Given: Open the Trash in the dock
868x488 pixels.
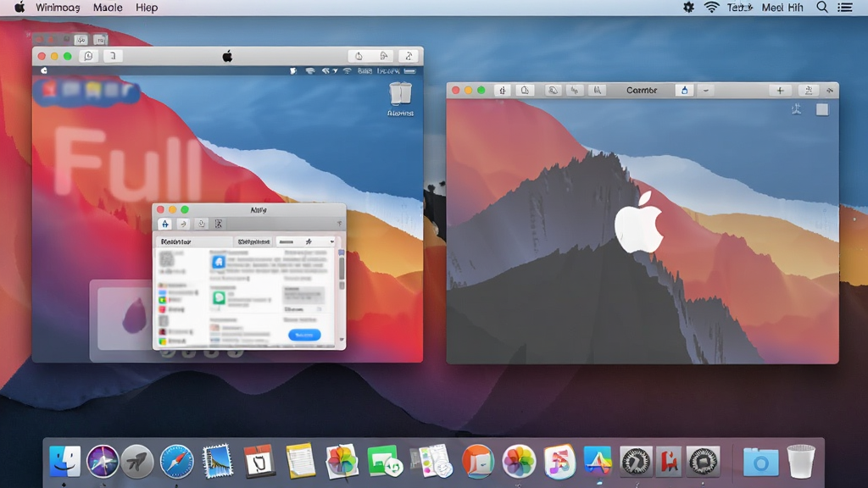Looking at the screenshot, I should [x=801, y=461].
